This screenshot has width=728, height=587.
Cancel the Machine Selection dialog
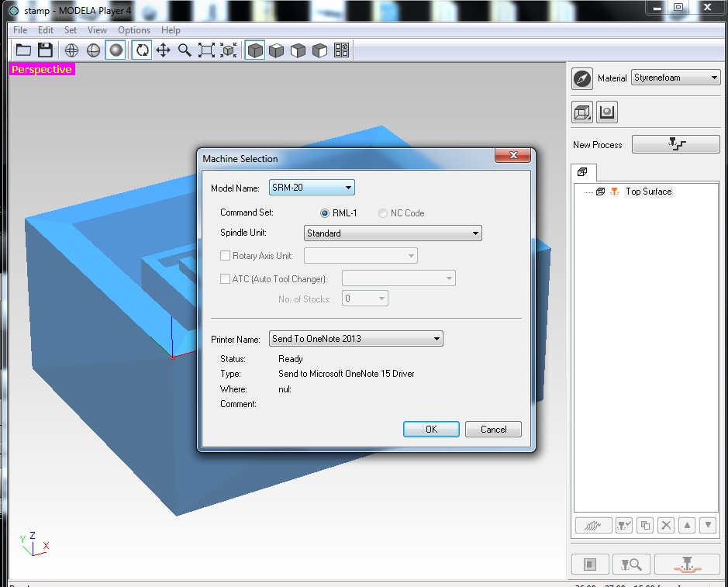[x=493, y=429]
